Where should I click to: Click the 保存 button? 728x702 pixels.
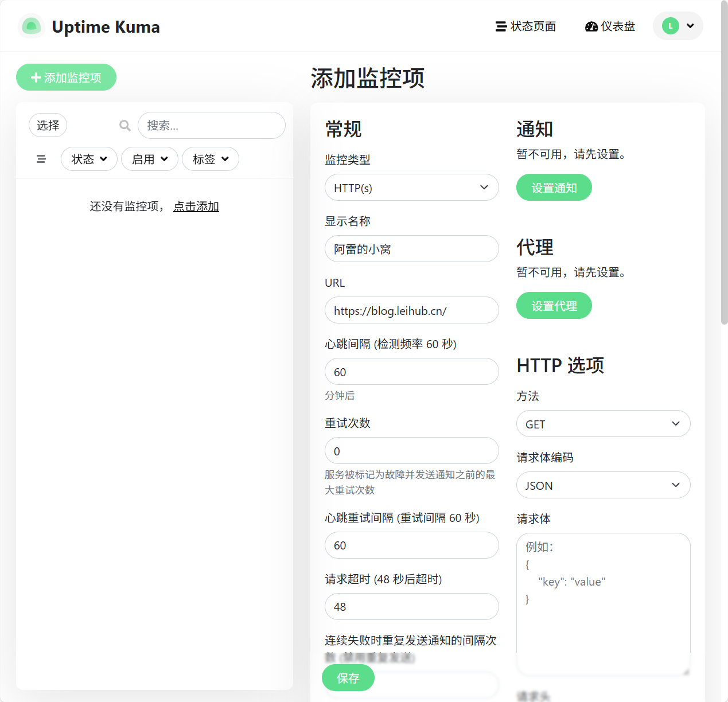tap(348, 678)
